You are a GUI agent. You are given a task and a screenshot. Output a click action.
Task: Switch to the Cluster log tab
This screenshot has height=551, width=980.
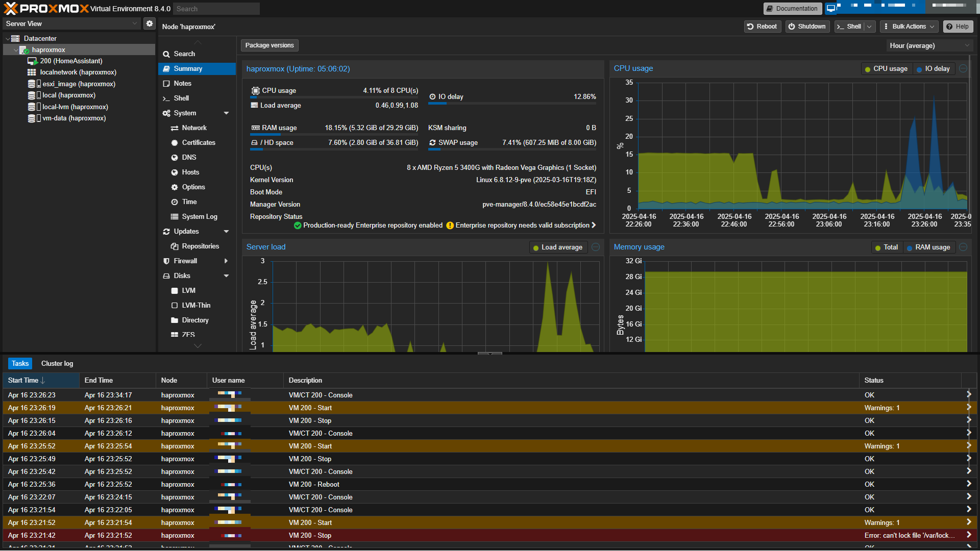click(57, 364)
